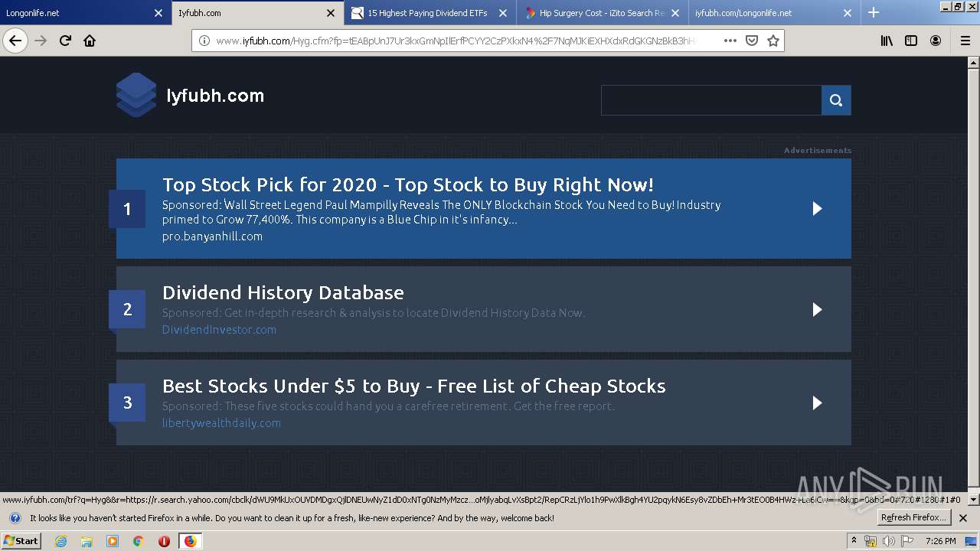
Task: Click the Firefox taskbar button
Action: coord(190,541)
